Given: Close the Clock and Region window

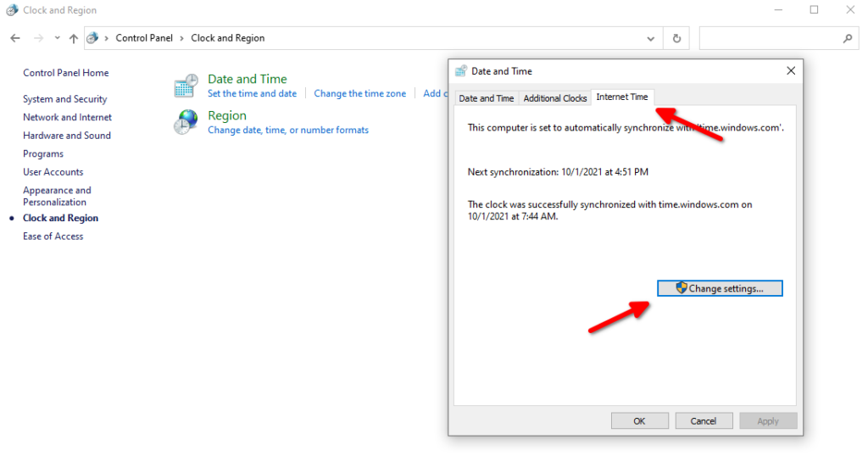Looking at the screenshot, I should pyautogui.click(x=850, y=10).
